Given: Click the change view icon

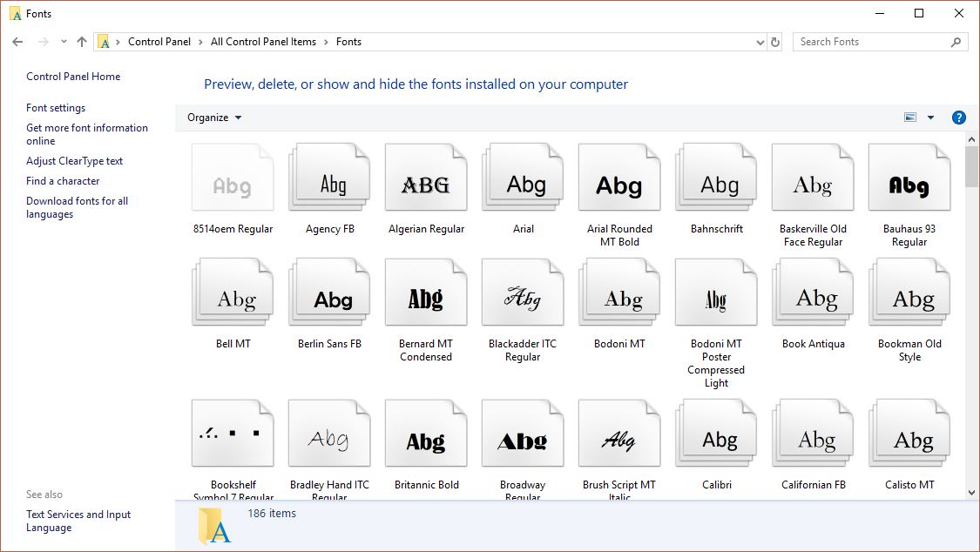Looking at the screenshot, I should point(910,118).
